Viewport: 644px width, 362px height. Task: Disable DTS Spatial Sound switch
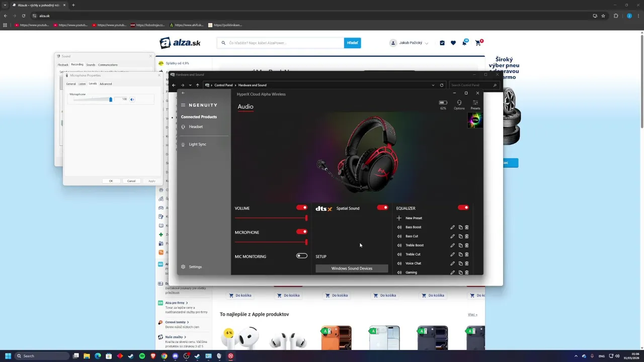tap(382, 207)
